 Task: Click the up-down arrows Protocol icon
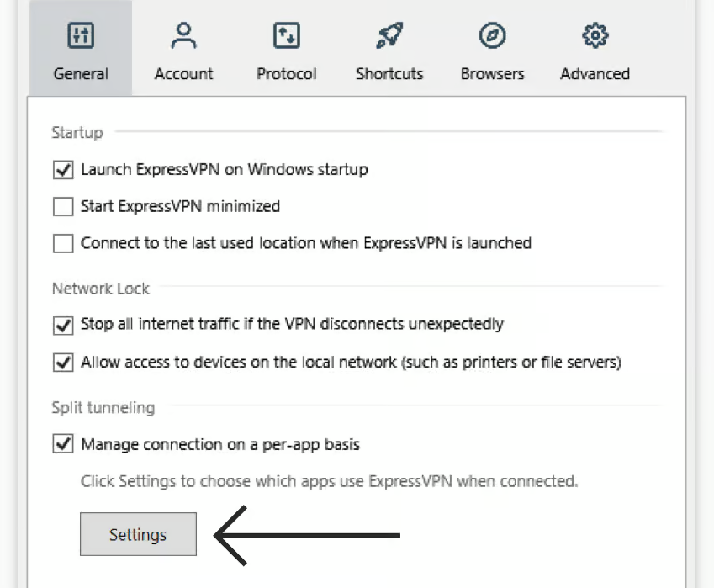287,35
